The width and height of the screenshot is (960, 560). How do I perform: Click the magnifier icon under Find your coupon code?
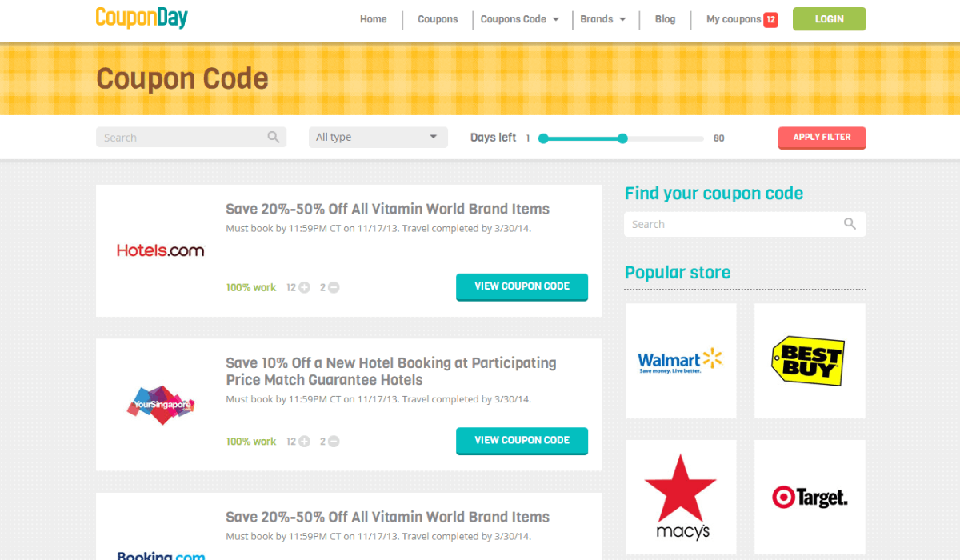click(850, 224)
